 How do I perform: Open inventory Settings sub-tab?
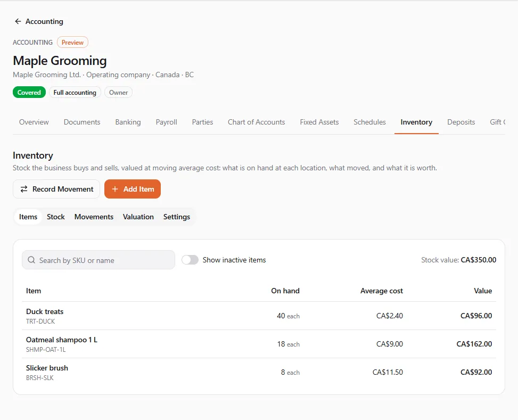click(x=177, y=217)
